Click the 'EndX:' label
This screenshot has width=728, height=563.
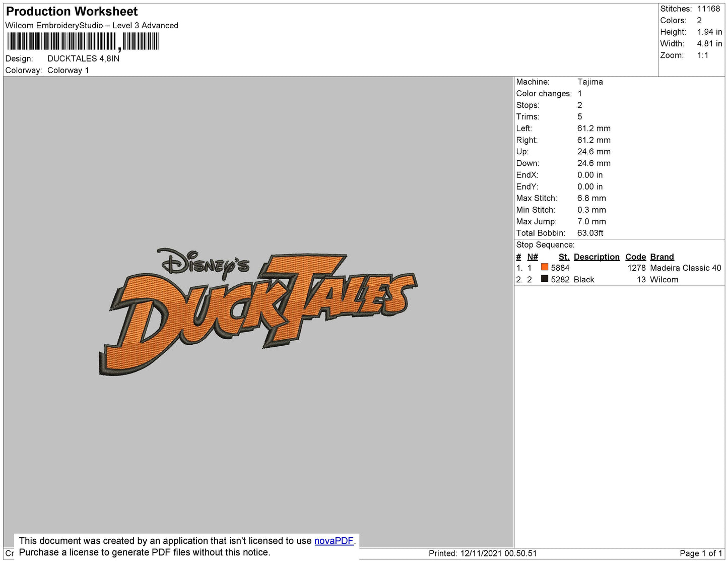[527, 175]
